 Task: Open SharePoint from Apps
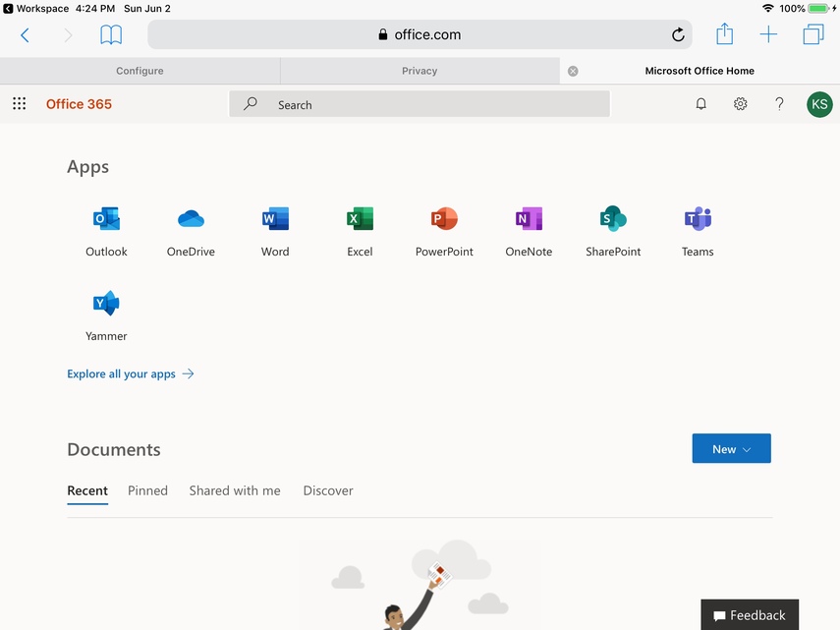coord(613,220)
